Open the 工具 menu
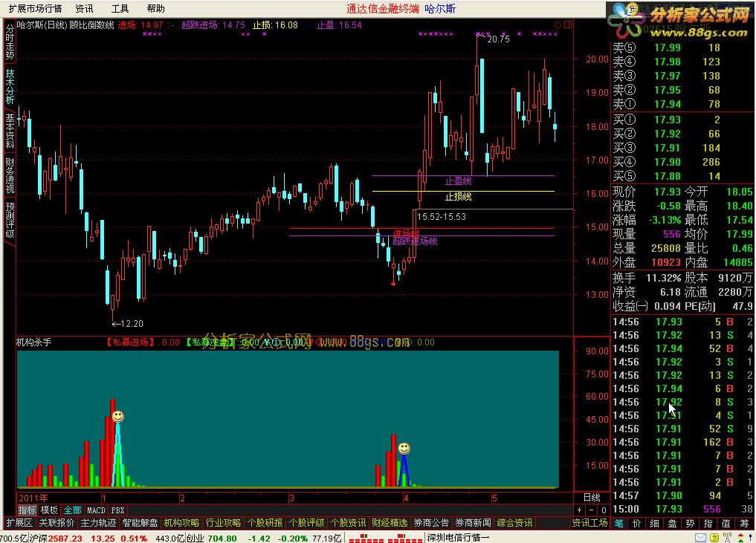756x543 pixels. point(120,9)
